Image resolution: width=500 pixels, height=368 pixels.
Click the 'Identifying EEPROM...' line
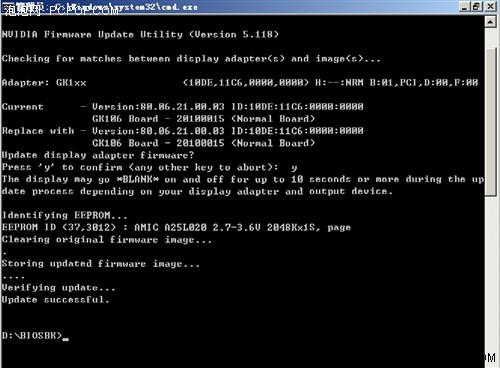[65, 215]
